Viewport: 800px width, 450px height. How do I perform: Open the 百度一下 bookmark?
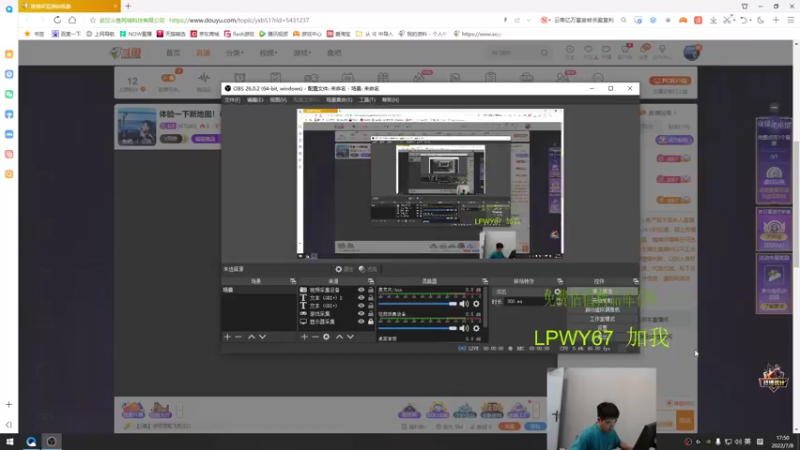click(66, 34)
